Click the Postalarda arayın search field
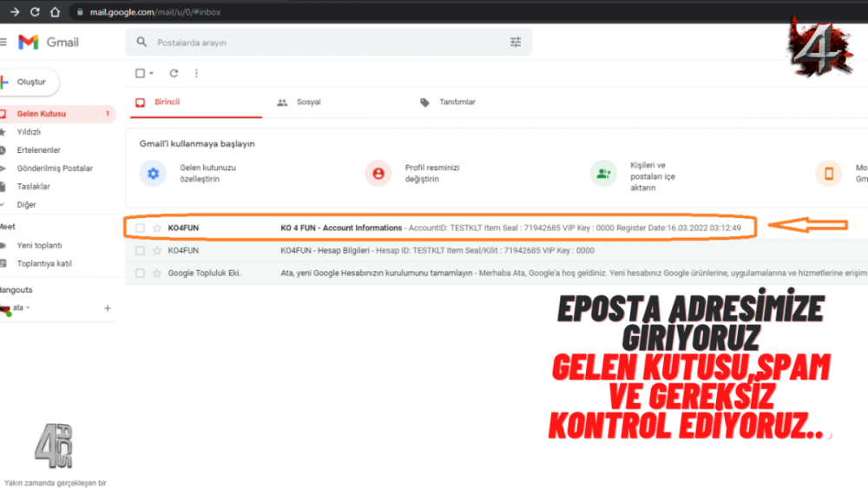Viewport: 868px width, 489px height. coord(328,42)
